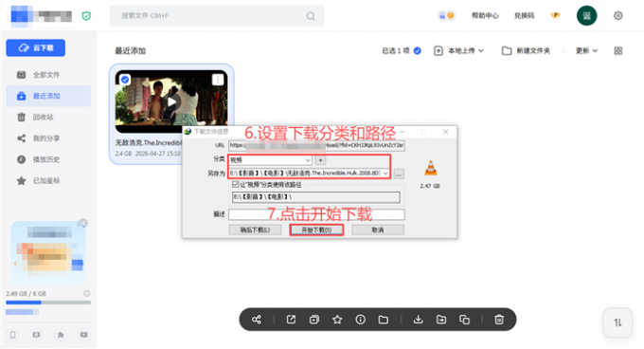Click the URL field in download dialog
644x349 pixels.
[316, 145]
